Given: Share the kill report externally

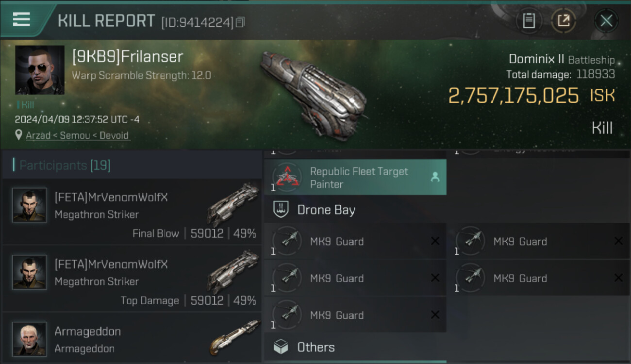Looking at the screenshot, I should coord(563,21).
